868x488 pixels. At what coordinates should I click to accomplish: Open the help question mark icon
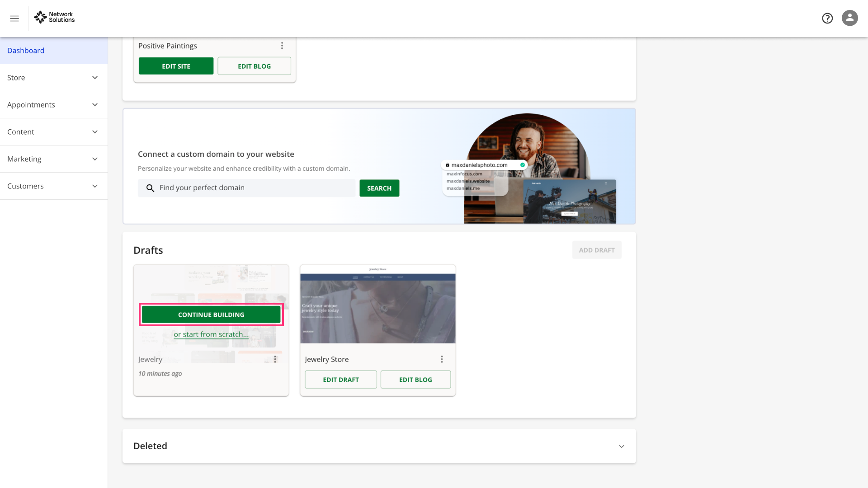(x=827, y=18)
